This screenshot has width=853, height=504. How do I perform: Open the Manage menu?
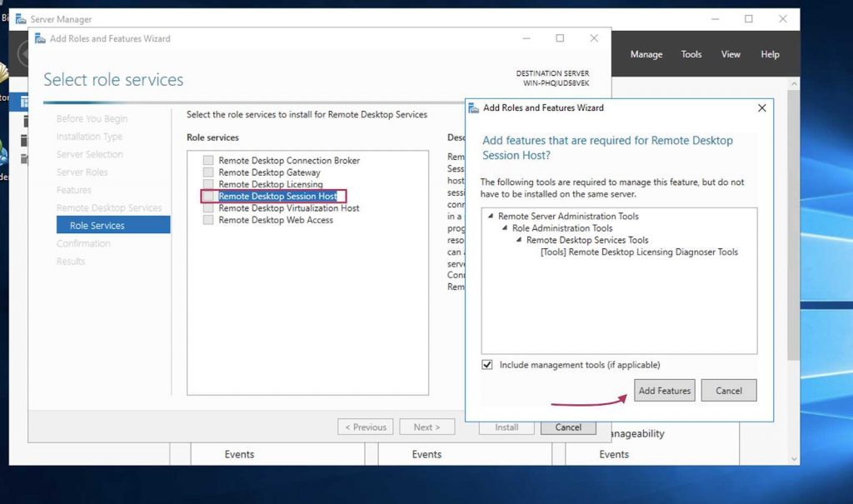[x=646, y=55]
